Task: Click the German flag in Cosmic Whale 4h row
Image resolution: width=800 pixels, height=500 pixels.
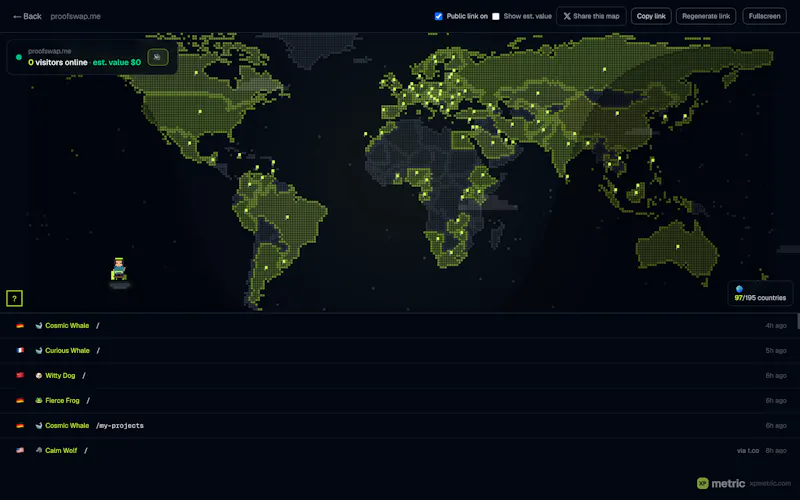Action: click(x=20, y=326)
